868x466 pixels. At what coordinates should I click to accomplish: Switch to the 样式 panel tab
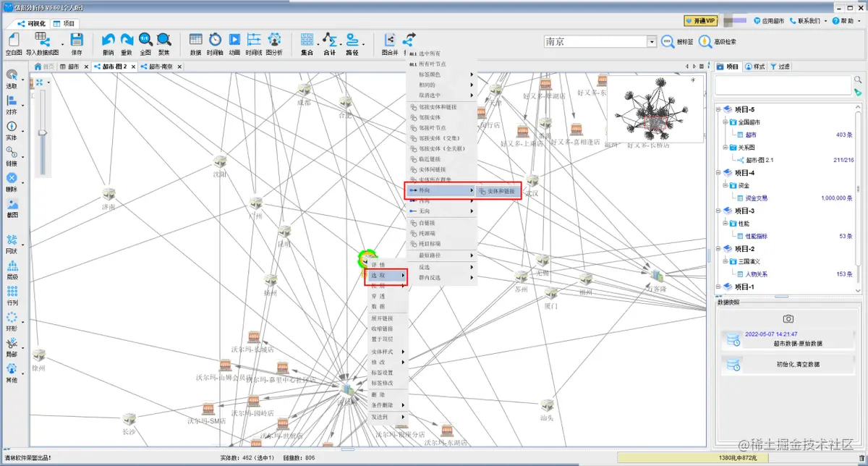point(755,66)
